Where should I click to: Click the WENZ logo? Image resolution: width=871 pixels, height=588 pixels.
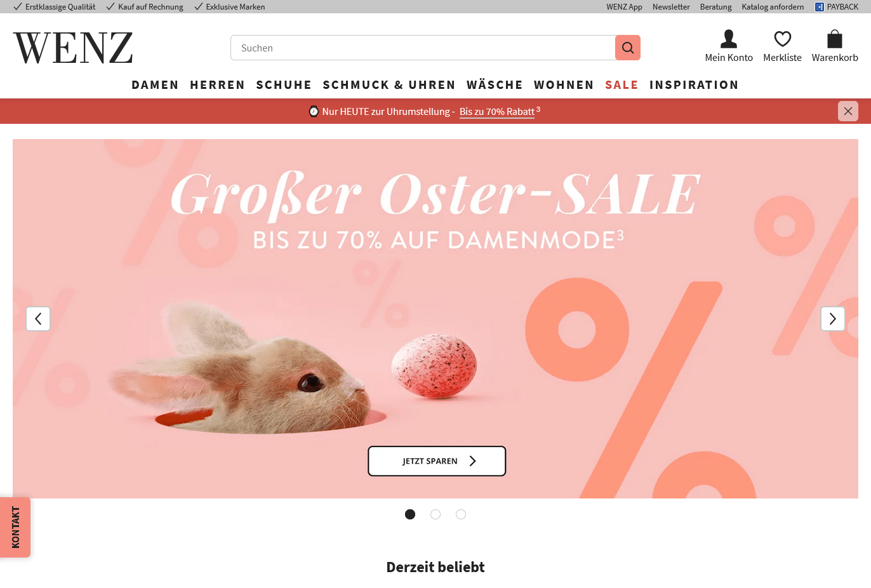coord(73,48)
